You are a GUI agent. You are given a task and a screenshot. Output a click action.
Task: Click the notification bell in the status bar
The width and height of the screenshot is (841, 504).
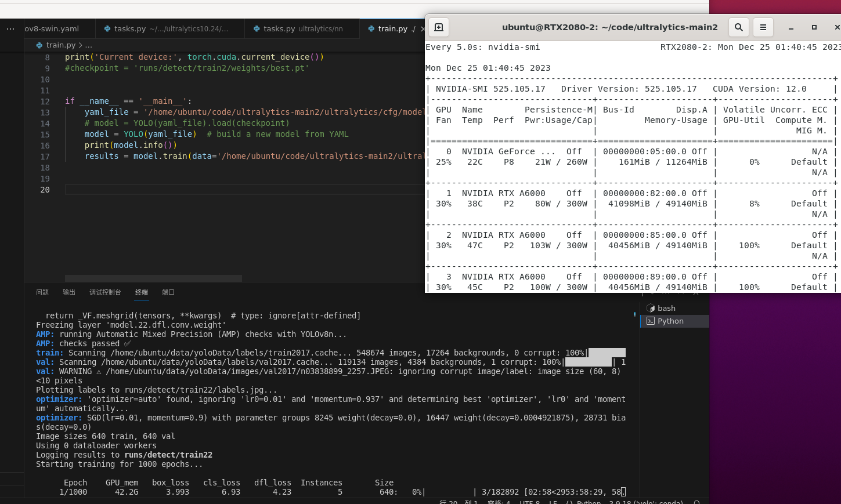click(x=696, y=502)
